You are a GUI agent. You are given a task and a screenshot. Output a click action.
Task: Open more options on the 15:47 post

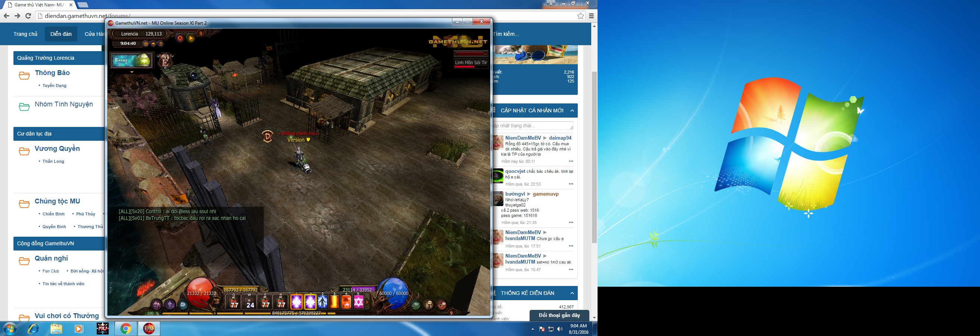(x=571, y=270)
